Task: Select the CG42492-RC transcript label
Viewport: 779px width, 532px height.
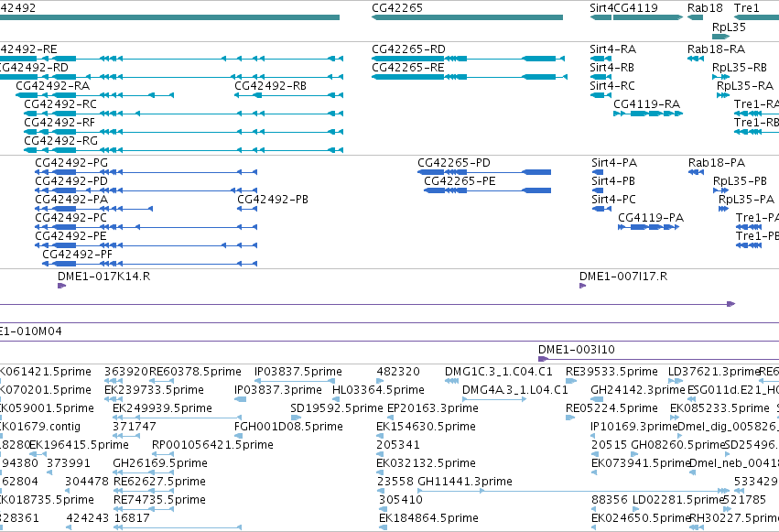Action: click(x=60, y=104)
